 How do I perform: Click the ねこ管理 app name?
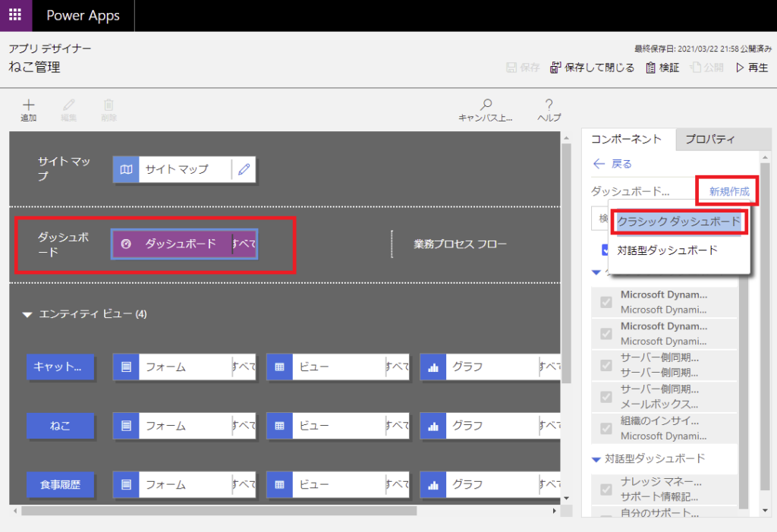[x=34, y=67]
